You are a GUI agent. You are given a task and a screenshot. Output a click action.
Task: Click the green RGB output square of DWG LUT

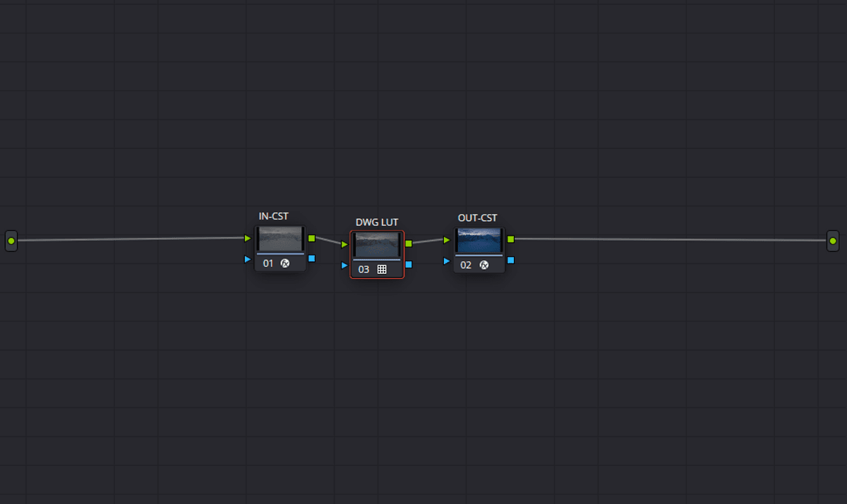[x=409, y=244]
